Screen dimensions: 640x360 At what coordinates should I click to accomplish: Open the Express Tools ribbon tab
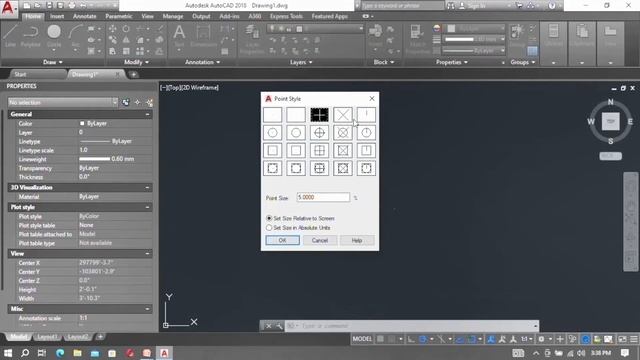(286, 16)
